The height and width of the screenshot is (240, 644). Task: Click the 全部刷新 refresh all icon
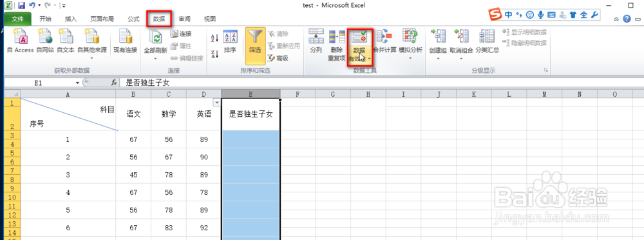(x=156, y=37)
